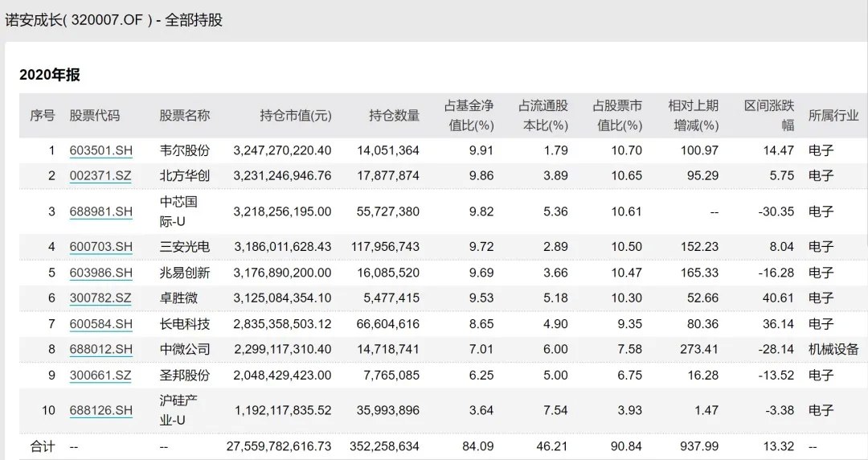Open stock code link 688981.SH
The image size is (868, 460).
point(100,212)
